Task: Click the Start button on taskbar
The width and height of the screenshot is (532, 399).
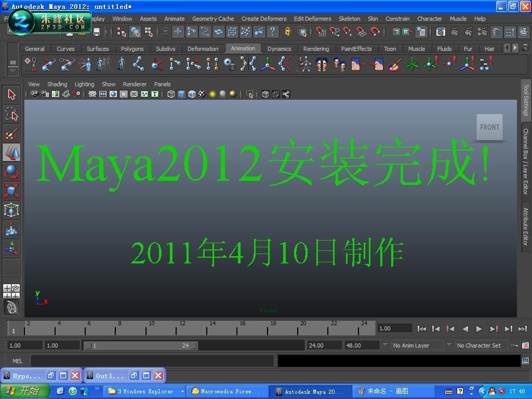Action: [24, 391]
